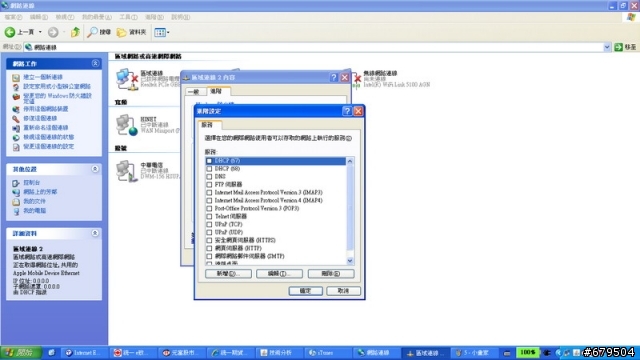This screenshot has height=360, width=640.
Task: Switch to the Internet Explorer taskbar button
Action: [x=83, y=353]
